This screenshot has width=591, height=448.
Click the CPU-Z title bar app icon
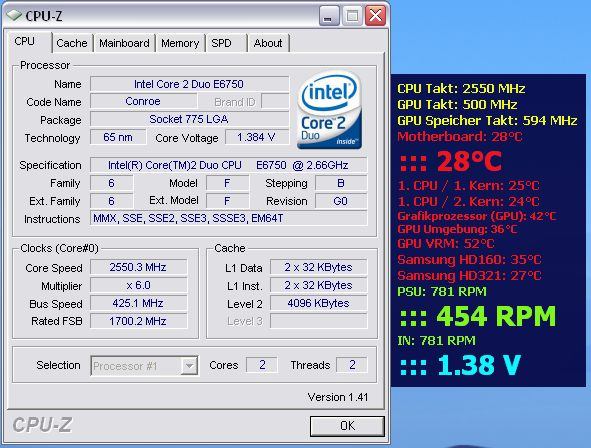14,15
